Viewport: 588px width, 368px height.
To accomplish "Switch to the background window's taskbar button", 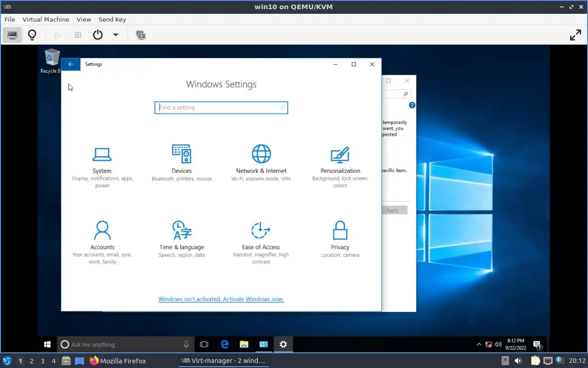I will 264,344.
